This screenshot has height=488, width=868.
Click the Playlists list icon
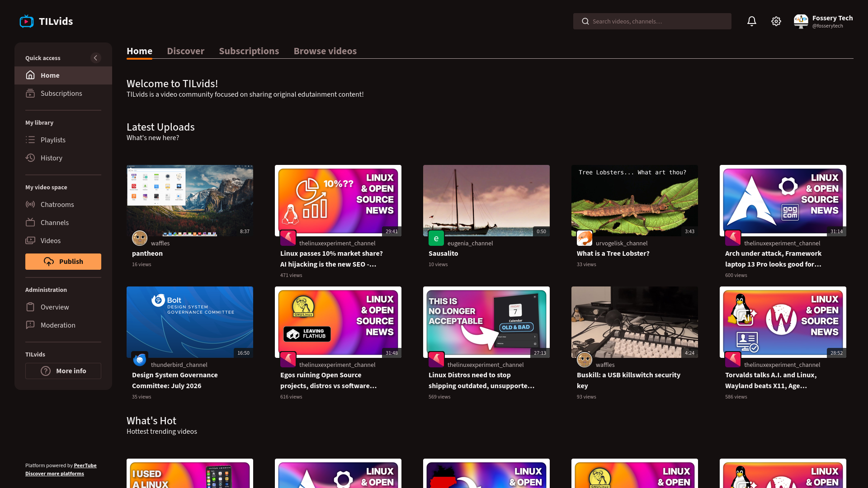[30, 140]
